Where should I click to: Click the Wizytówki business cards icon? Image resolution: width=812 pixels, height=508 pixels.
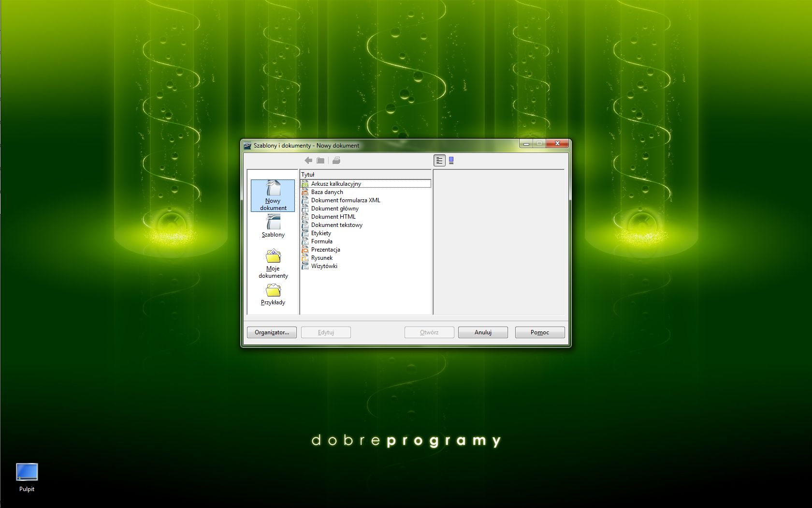pyautogui.click(x=305, y=266)
